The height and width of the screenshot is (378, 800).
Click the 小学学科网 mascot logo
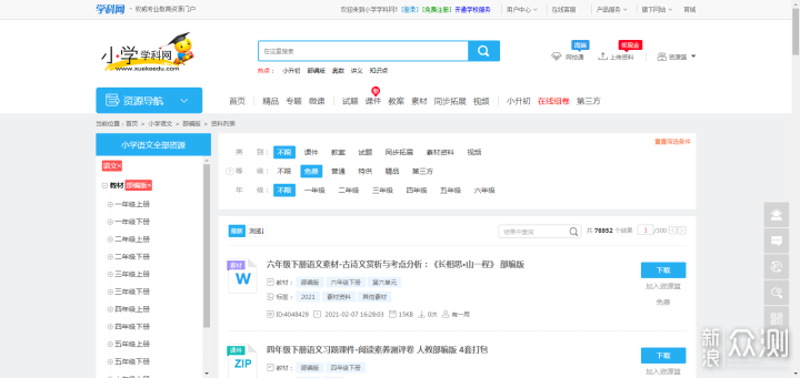147,52
